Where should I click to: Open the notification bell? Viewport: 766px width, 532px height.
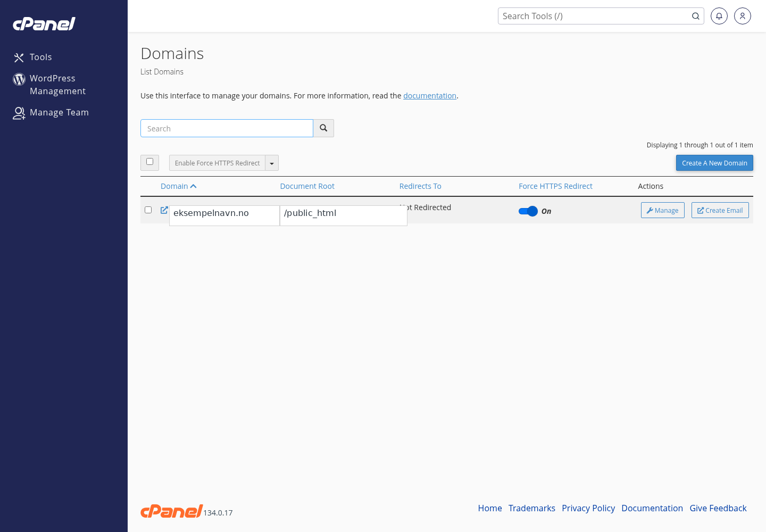point(719,16)
